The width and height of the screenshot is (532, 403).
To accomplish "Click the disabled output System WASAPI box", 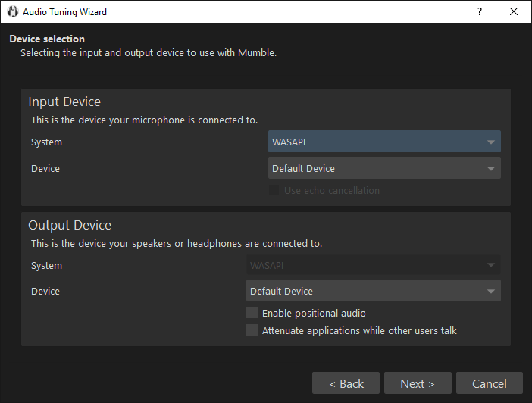I will [364, 266].
